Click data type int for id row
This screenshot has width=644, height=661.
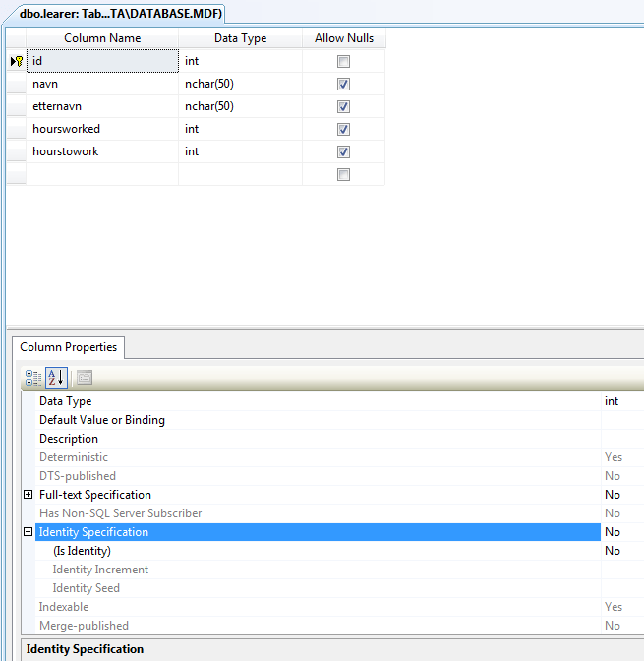pos(240,61)
